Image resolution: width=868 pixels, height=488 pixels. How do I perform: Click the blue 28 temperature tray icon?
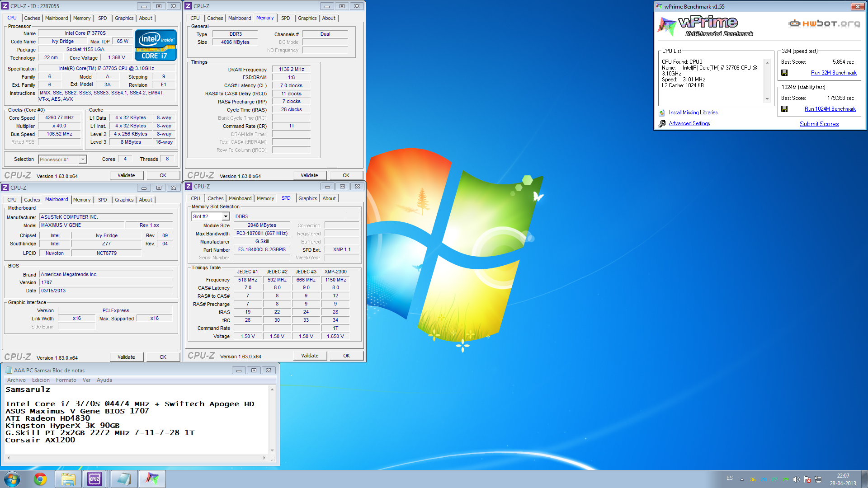pos(764,479)
